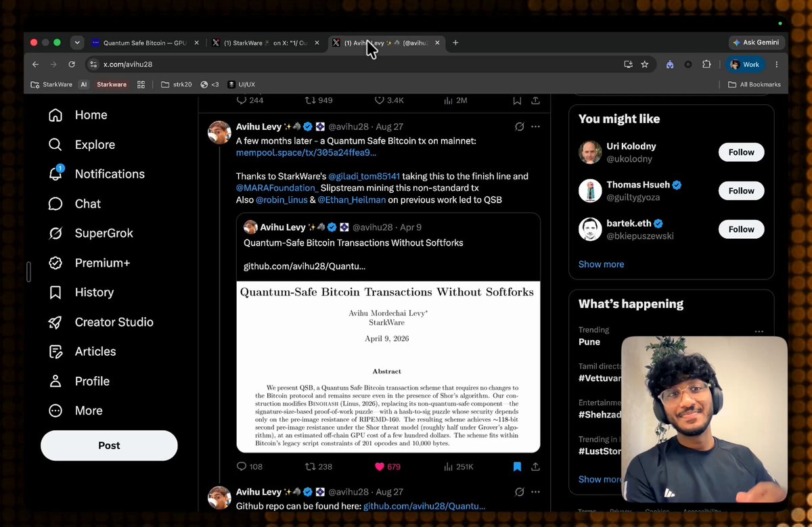Open the strk20 bookmarks folder
812x527 pixels.
pyautogui.click(x=176, y=85)
